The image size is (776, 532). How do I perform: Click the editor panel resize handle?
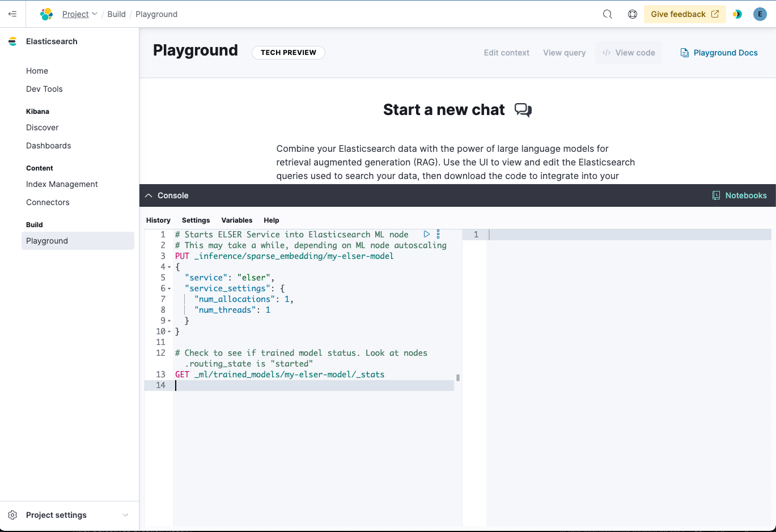[458, 377]
